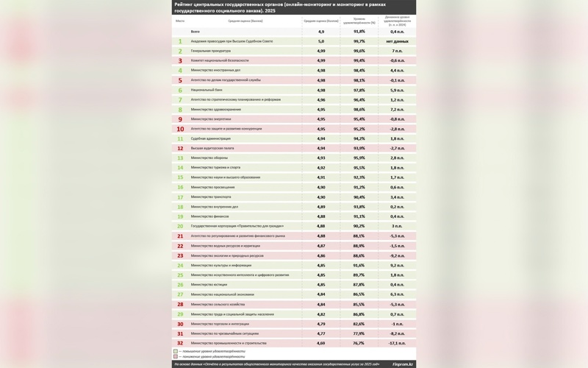Click the "Динамика уровня удовлетворённости" column header
This screenshot has height=368, width=588.
(x=398, y=21)
